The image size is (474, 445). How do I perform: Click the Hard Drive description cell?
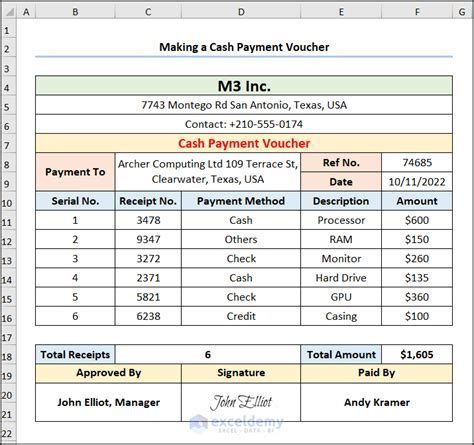pyautogui.click(x=341, y=278)
